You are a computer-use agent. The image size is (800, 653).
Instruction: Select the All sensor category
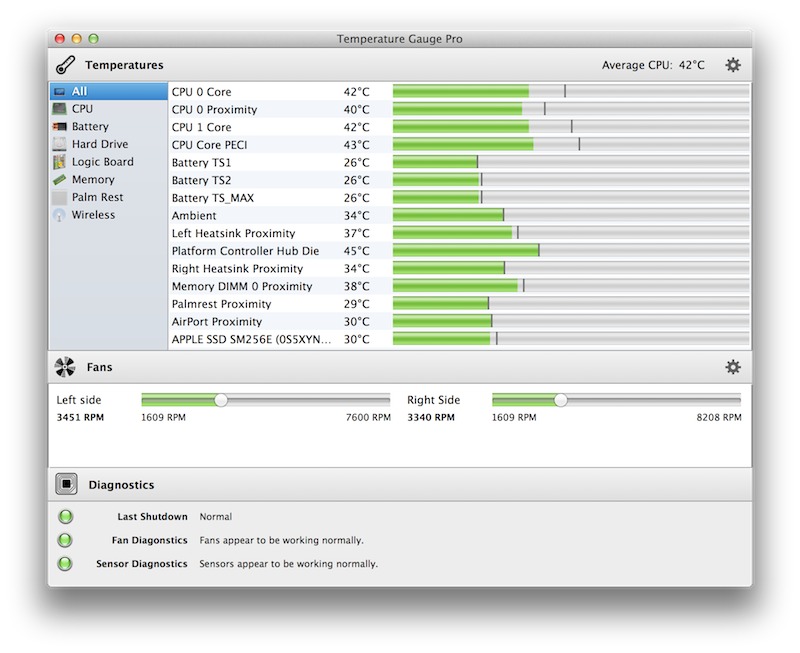tap(79, 92)
